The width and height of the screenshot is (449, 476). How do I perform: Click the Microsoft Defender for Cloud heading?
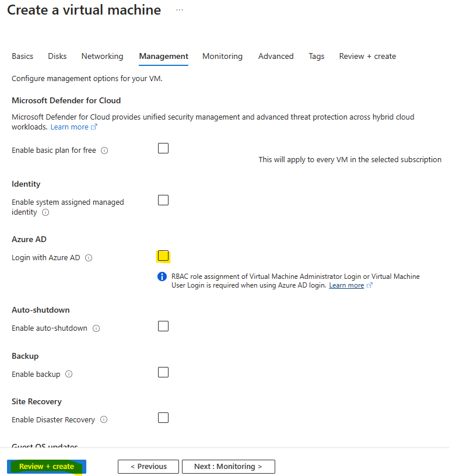click(x=66, y=100)
